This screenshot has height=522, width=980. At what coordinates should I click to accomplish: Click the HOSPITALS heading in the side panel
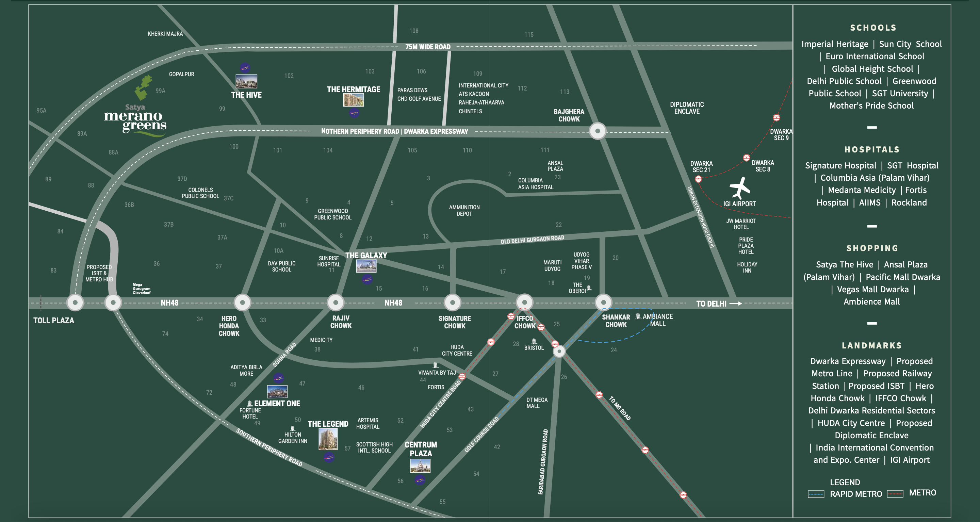[872, 149]
